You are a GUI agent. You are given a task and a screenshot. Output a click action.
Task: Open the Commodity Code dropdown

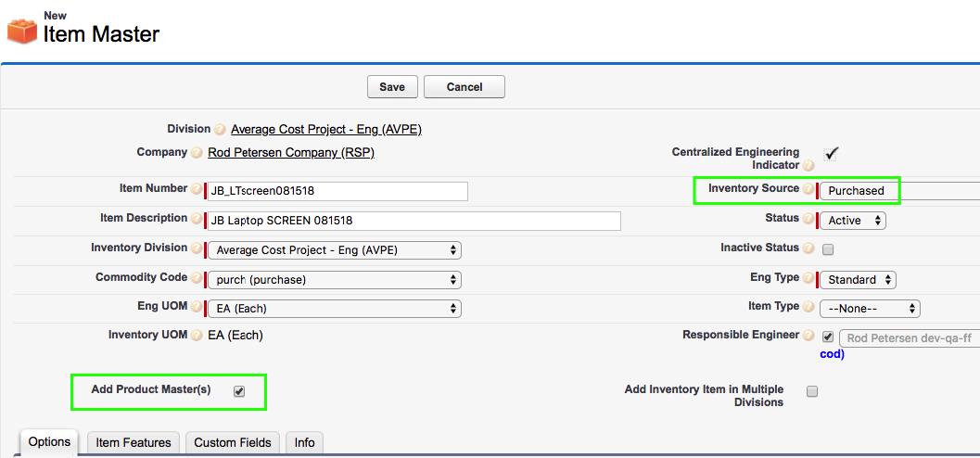click(x=335, y=280)
